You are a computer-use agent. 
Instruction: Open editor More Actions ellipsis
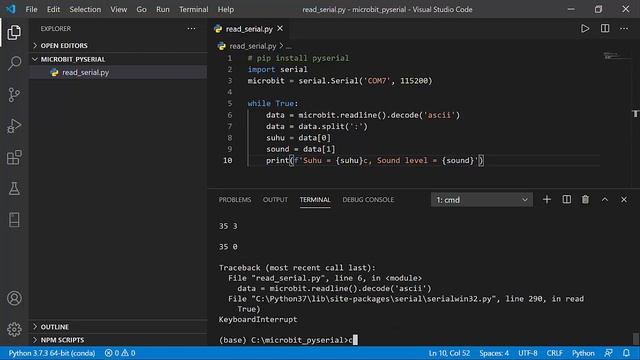624,29
